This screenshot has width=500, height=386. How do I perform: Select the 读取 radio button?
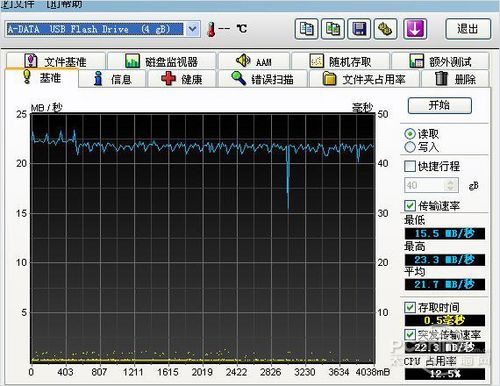[x=410, y=134]
